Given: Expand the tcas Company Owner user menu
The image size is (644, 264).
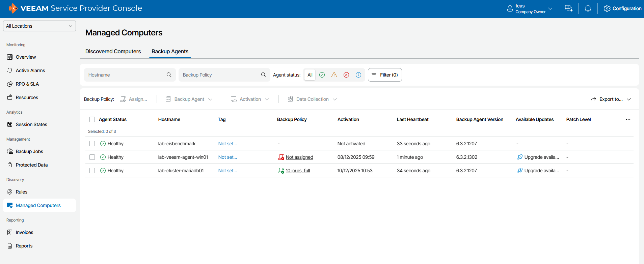Looking at the screenshot, I should coord(530,9).
